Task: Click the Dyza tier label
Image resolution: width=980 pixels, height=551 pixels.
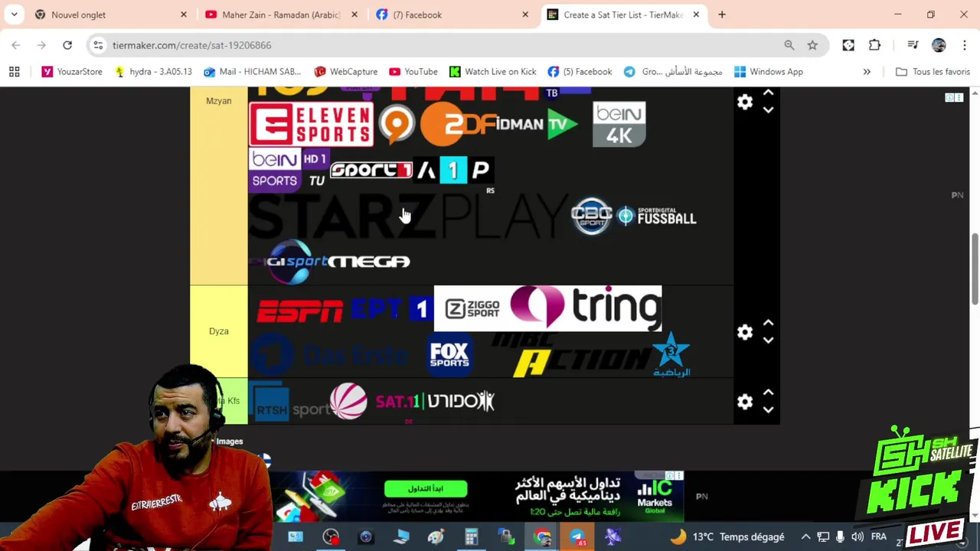Action: [x=218, y=331]
